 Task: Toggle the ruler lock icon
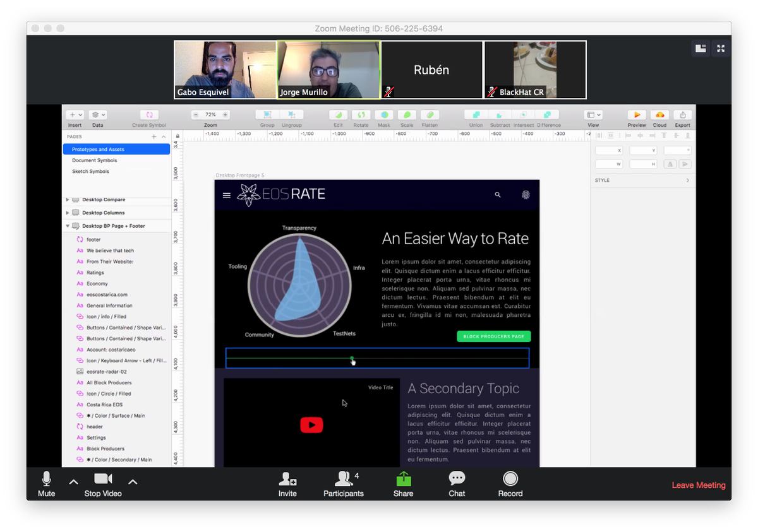tap(177, 136)
